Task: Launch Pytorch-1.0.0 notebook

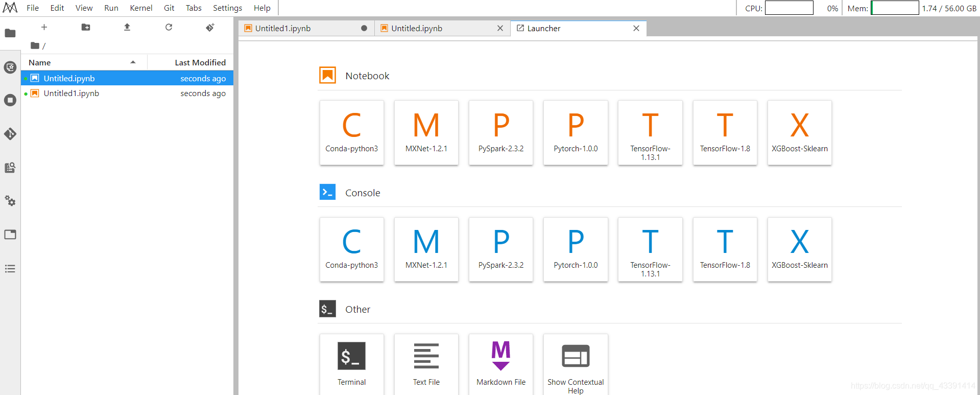Action: [x=576, y=132]
